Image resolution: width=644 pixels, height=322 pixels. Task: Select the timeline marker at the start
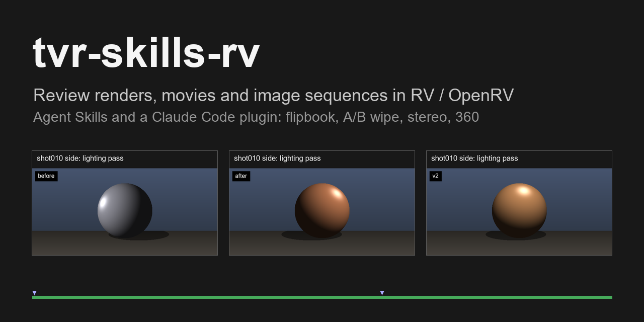coord(34,293)
